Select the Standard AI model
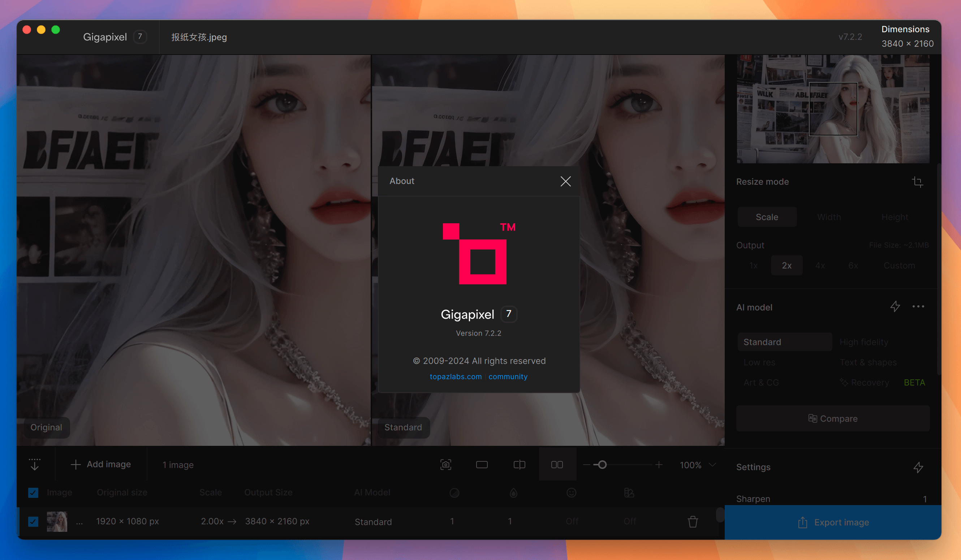Viewport: 961px width, 560px height. [x=785, y=342]
